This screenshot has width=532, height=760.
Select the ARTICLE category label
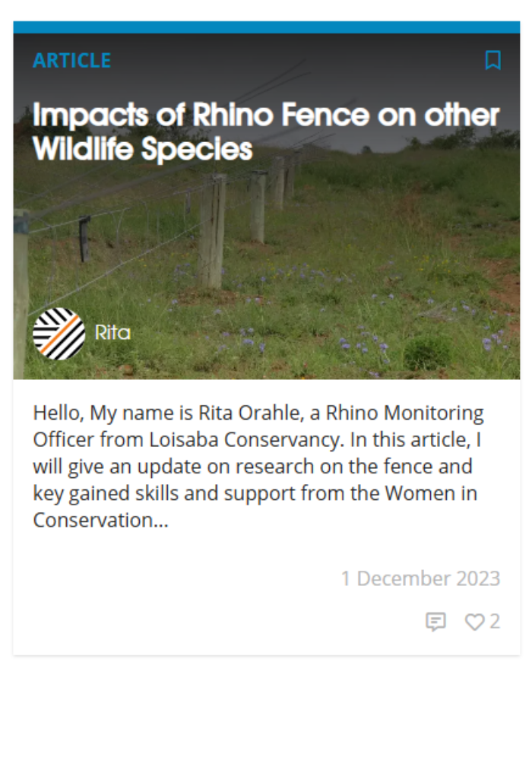click(71, 61)
